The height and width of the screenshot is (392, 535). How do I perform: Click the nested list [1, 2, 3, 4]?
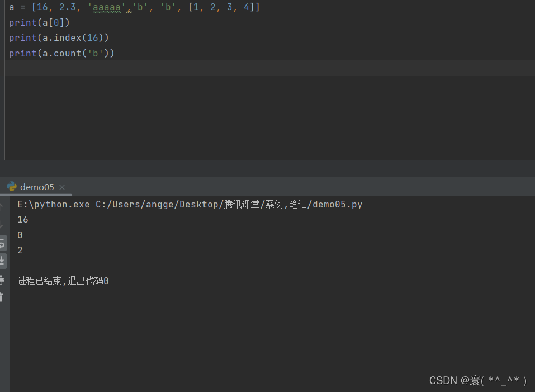pos(220,8)
